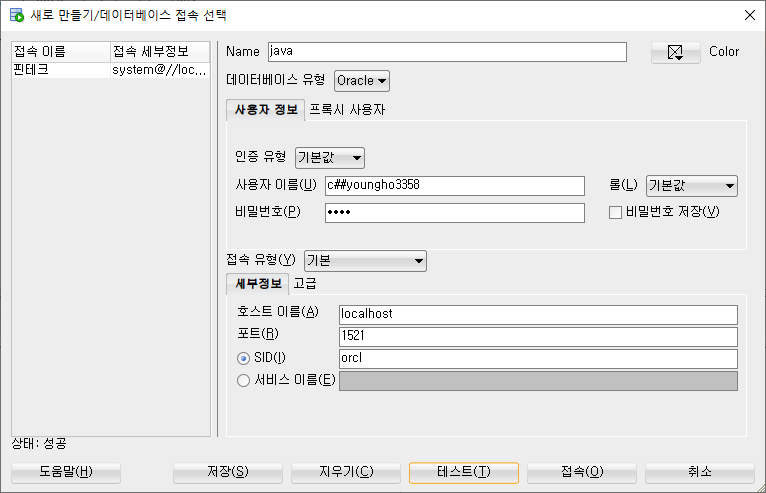766x493 pixels.
Task: Click the 호스트 이름 field with localhost
Action: [538, 315]
